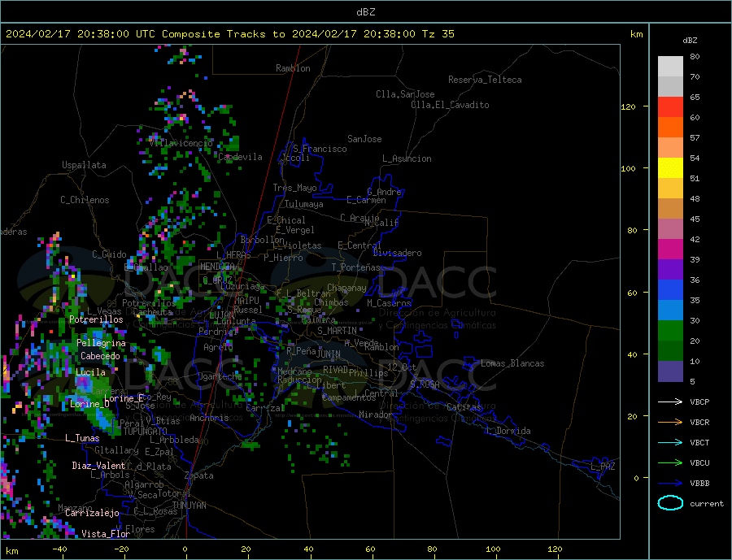Click the blue VBBB arrow icon
The height and width of the screenshot is (560, 732).
(670, 483)
